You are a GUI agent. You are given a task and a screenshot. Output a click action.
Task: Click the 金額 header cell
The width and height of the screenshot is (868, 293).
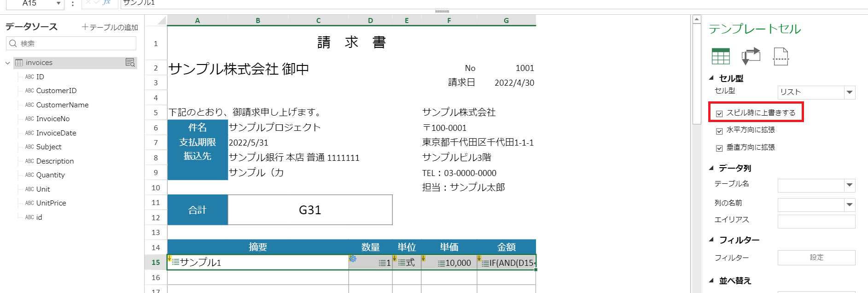(507, 247)
